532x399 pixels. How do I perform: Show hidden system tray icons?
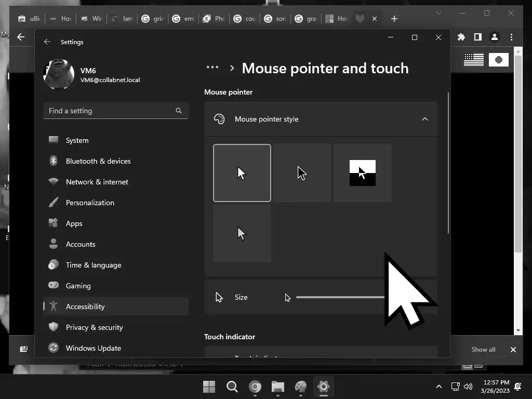[x=438, y=387]
